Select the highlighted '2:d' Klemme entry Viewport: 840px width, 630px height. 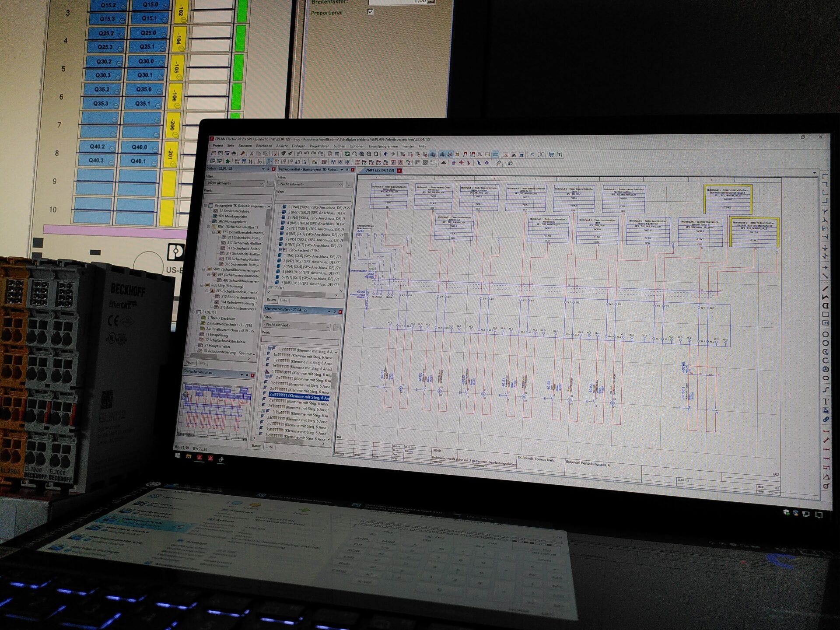pyautogui.click(x=298, y=397)
